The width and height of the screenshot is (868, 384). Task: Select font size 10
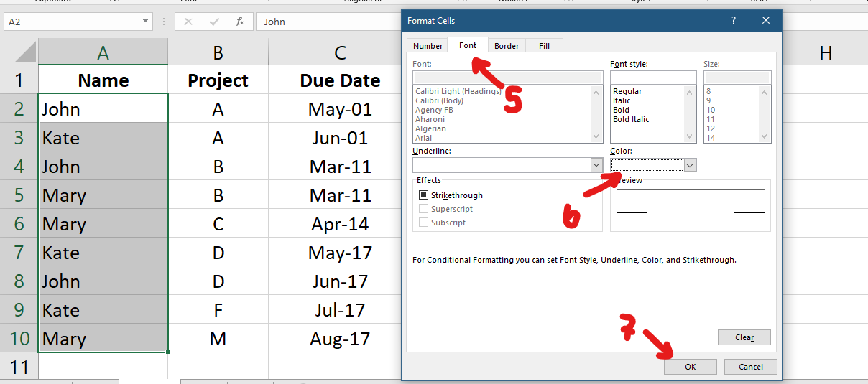click(711, 110)
